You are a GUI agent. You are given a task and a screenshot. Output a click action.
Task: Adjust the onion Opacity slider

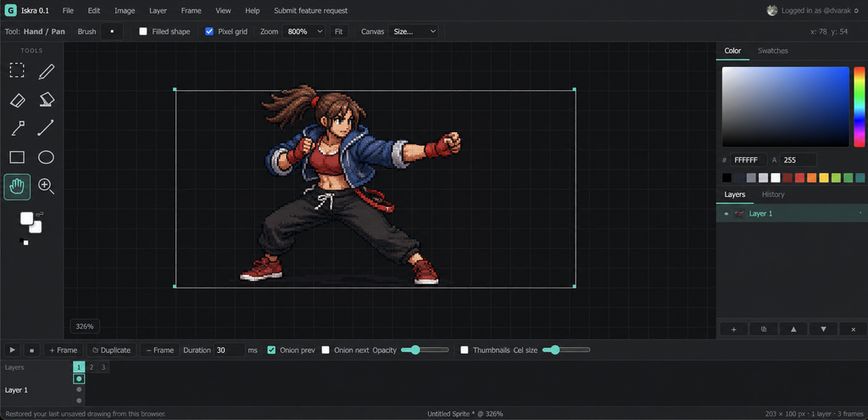click(x=425, y=350)
